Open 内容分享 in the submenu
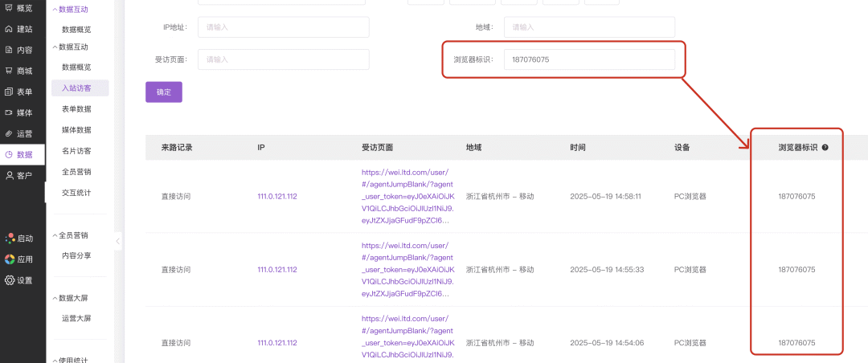 tap(76, 255)
